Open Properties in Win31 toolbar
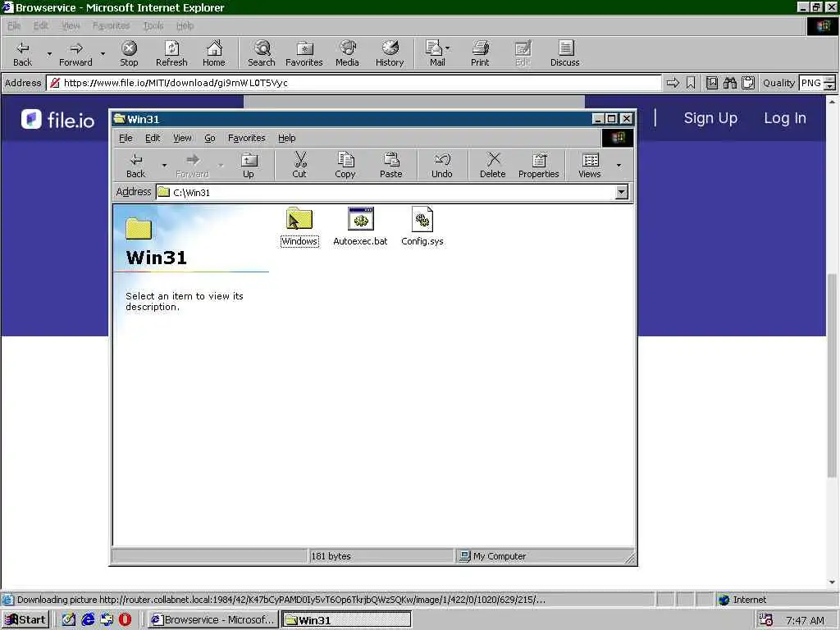 [538, 165]
